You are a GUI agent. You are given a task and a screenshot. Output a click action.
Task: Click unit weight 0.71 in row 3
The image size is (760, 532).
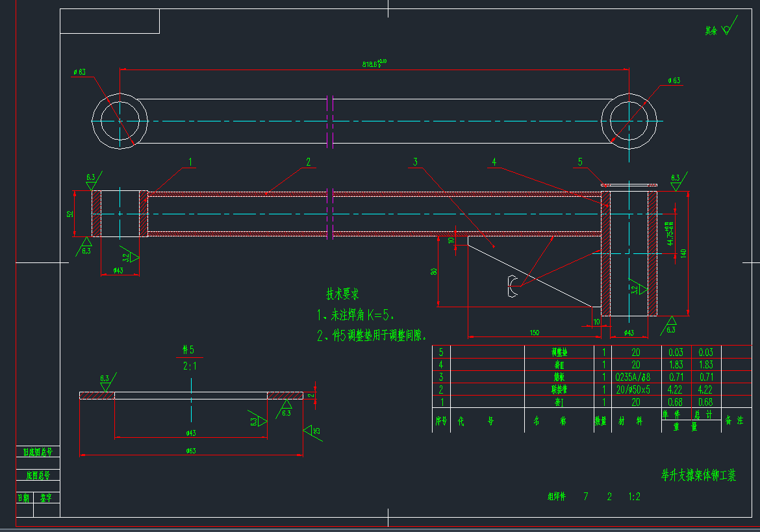tap(676, 377)
